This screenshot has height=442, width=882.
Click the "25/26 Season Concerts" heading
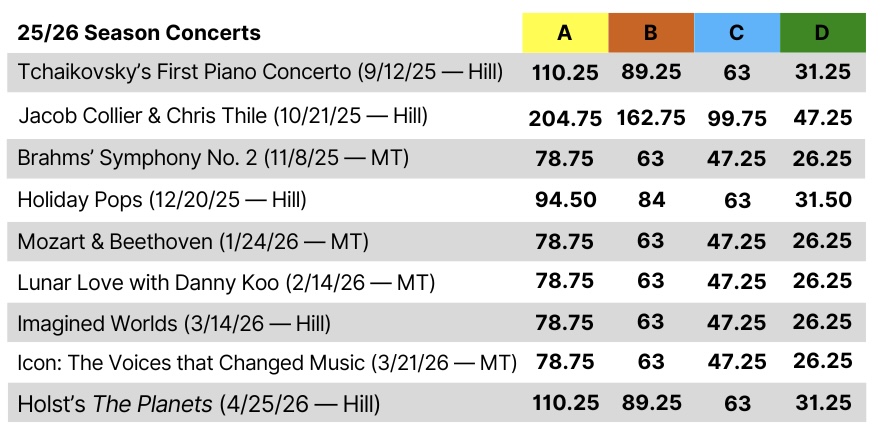click(x=139, y=33)
